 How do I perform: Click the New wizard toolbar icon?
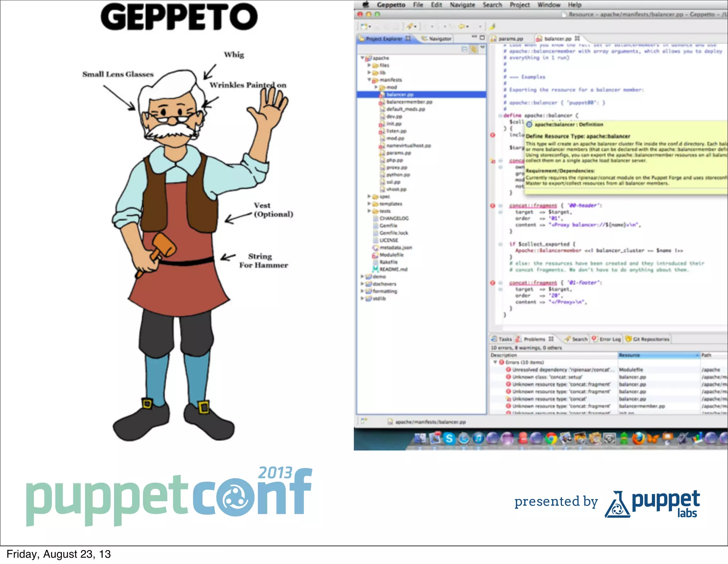[x=363, y=27]
